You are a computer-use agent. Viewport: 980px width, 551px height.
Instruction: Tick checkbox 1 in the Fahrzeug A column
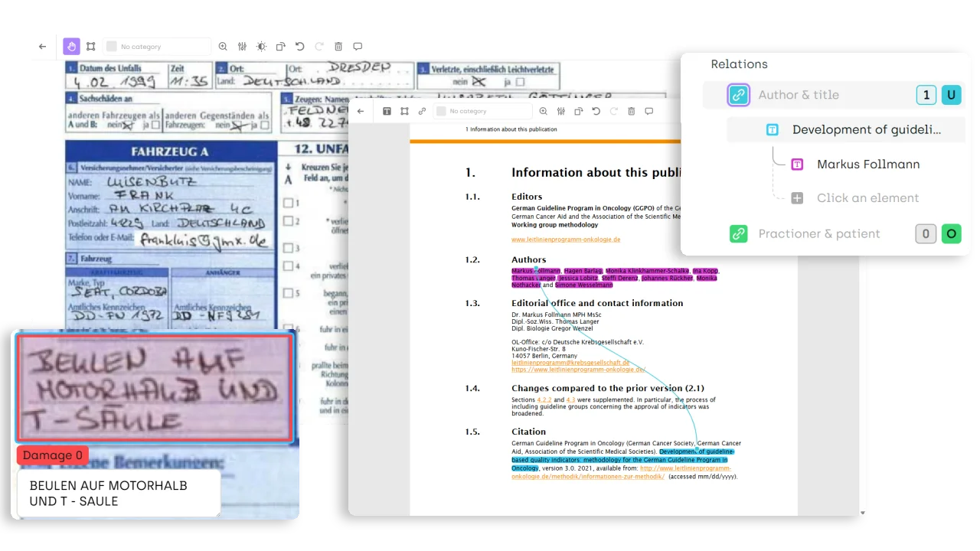click(288, 204)
